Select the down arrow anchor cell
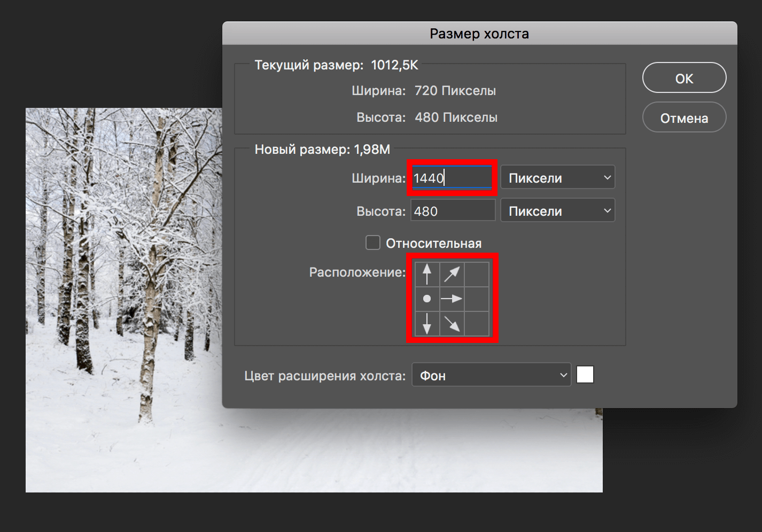The width and height of the screenshot is (762, 532). click(427, 323)
